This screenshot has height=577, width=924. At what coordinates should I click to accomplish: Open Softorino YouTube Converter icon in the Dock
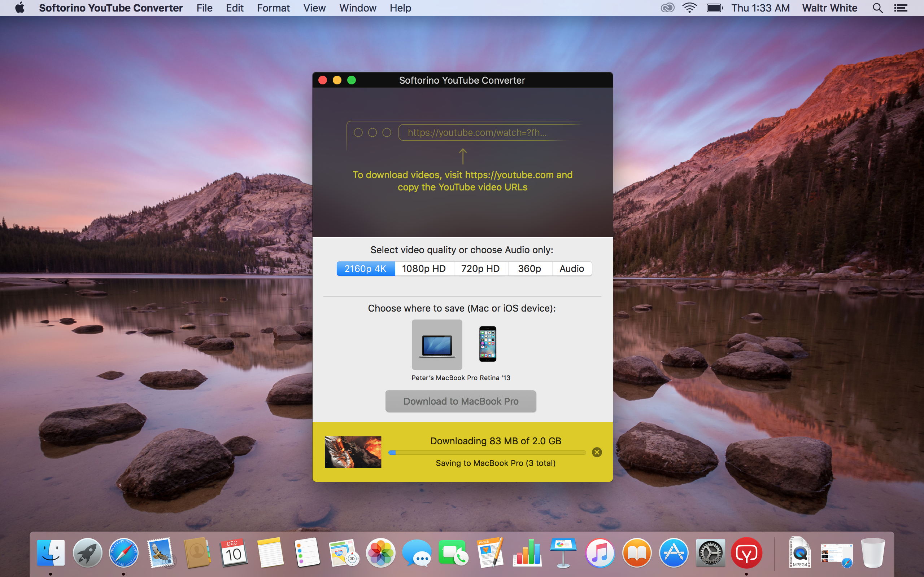pos(746,553)
